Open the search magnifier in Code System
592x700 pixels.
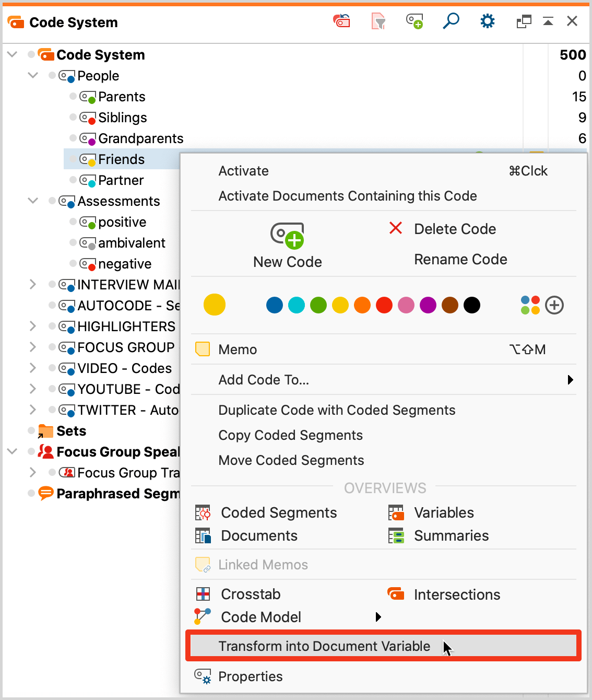pyautogui.click(x=451, y=21)
